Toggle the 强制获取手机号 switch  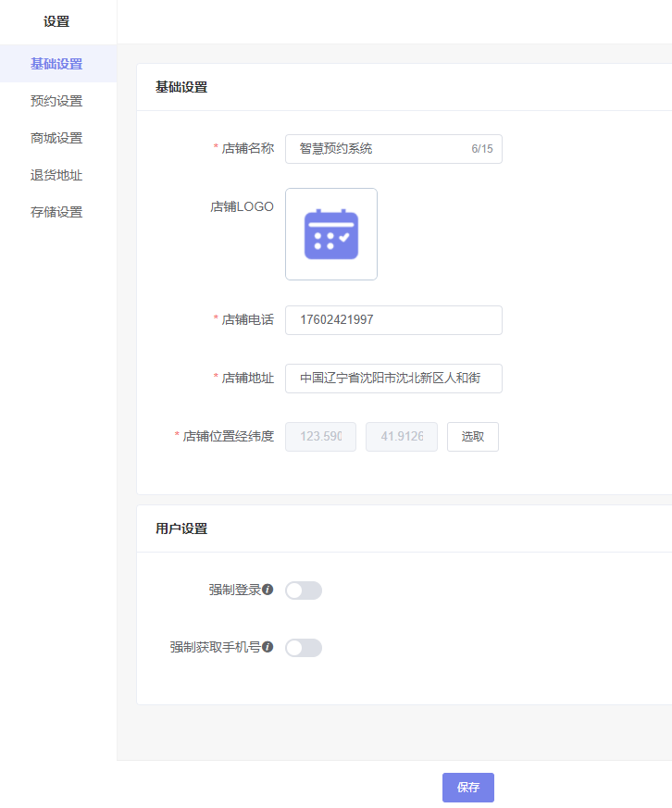pos(304,648)
